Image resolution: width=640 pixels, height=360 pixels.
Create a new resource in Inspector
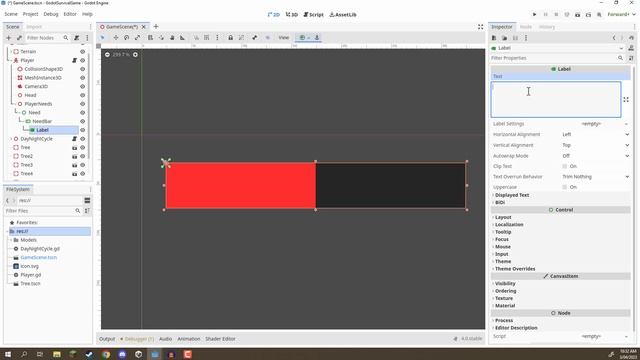494,38
